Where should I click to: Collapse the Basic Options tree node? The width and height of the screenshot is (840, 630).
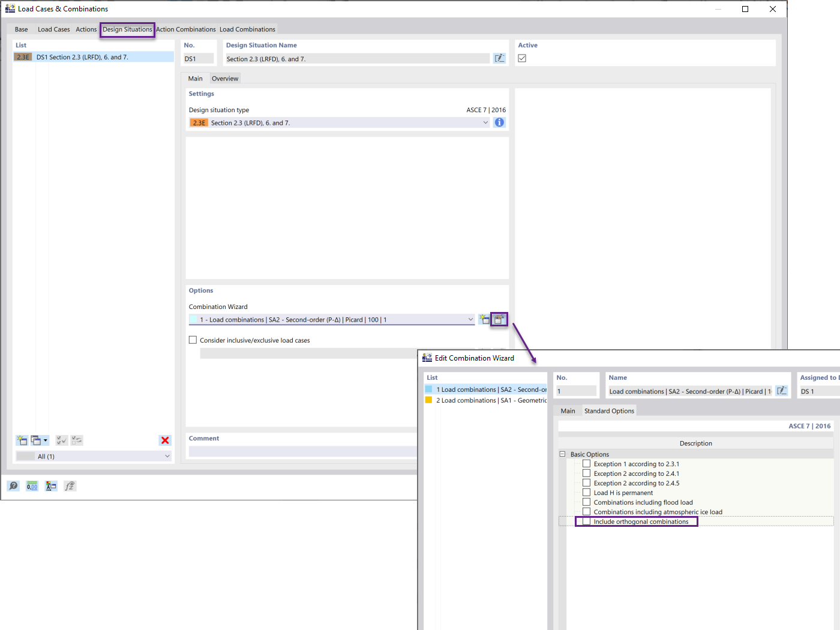pyautogui.click(x=562, y=454)
